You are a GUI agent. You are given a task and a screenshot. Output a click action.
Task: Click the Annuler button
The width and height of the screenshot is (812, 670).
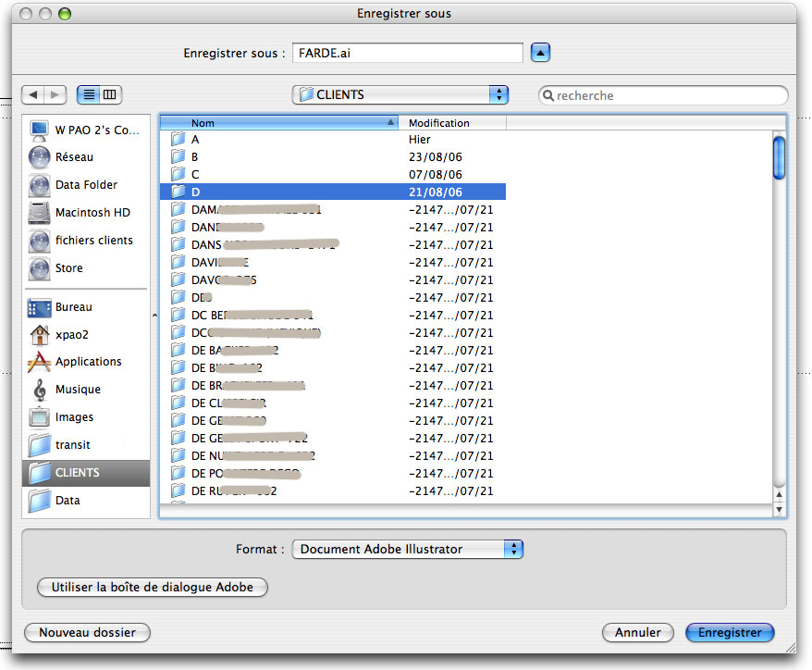click(x=637, y=632)
